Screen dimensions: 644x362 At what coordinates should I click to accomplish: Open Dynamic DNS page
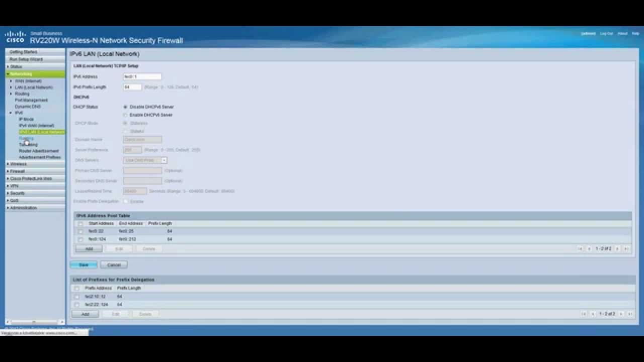point(28,107)
